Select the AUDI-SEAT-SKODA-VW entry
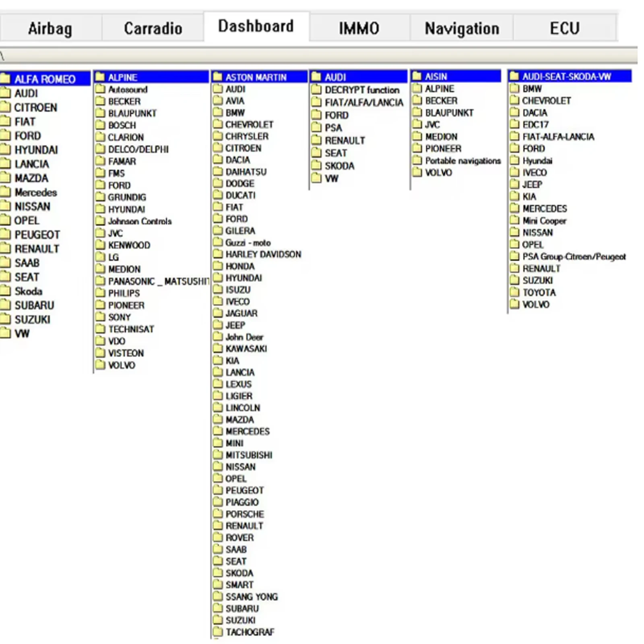Image resolution: width=644 pixels, height=644 pixels. 566,76
